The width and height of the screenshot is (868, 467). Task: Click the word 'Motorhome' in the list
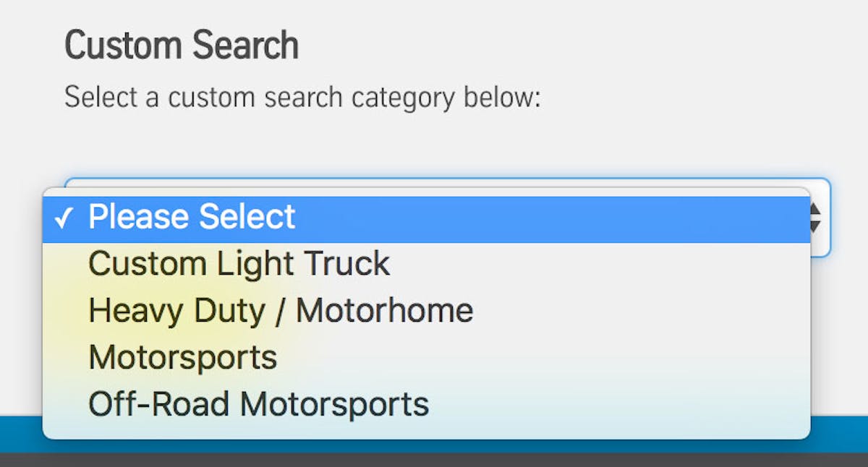[384, 311]
